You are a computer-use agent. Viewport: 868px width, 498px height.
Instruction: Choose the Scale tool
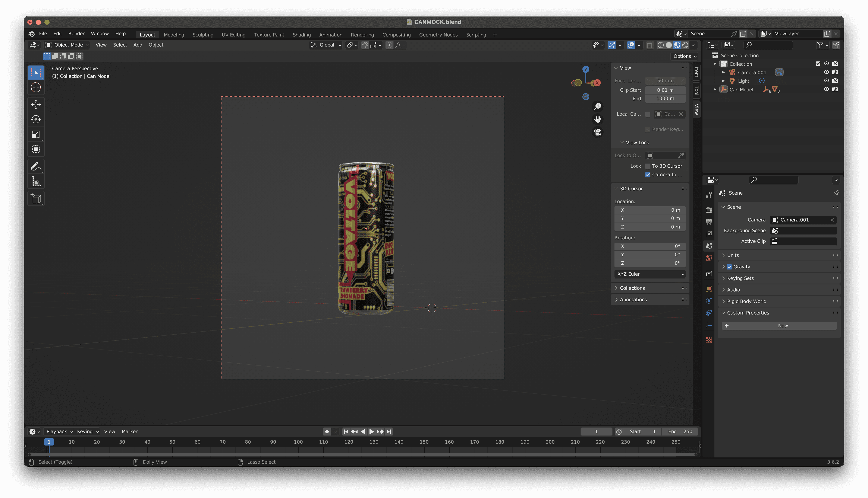[36, 134]
